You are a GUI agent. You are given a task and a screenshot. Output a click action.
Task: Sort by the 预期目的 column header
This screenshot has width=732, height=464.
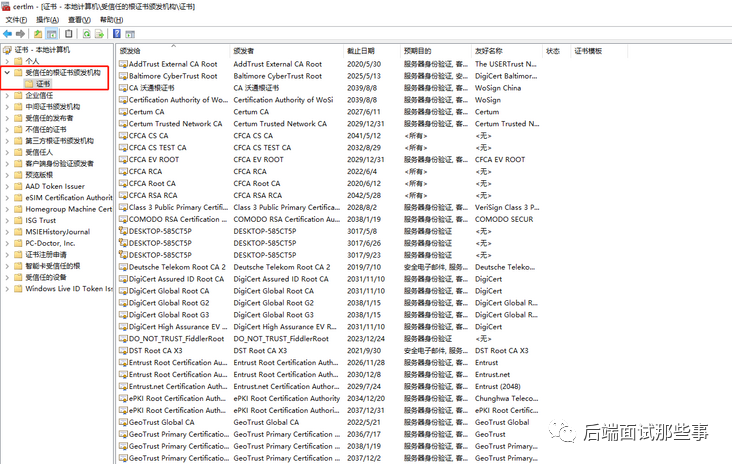tap(436, 51)
